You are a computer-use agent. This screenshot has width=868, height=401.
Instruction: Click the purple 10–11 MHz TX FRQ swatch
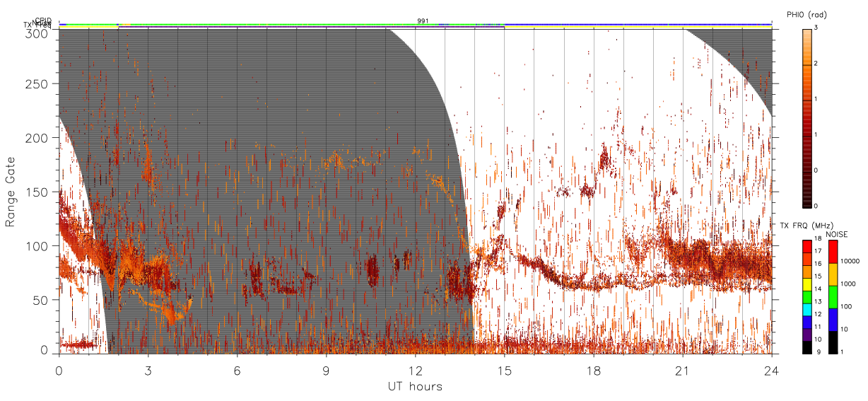coord(807,334)
